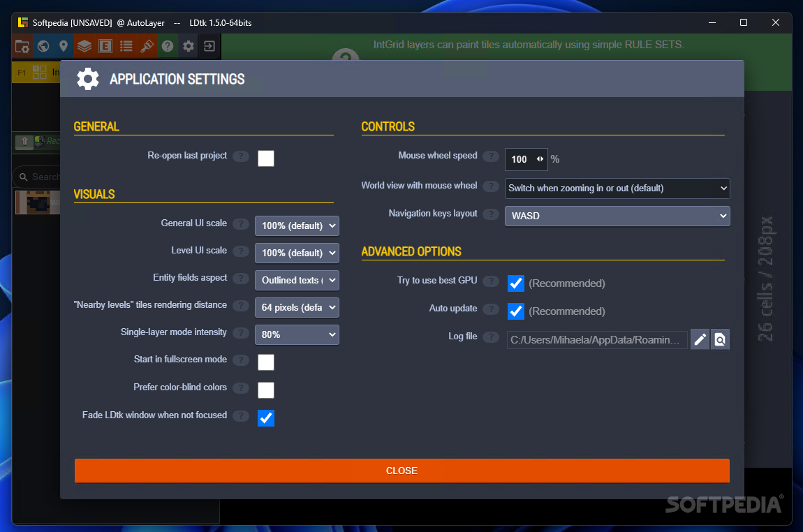The width and height of the screenshot is (803, 532).
Task: Show help for Start in fullscreen mode
Action: point(241,360)
